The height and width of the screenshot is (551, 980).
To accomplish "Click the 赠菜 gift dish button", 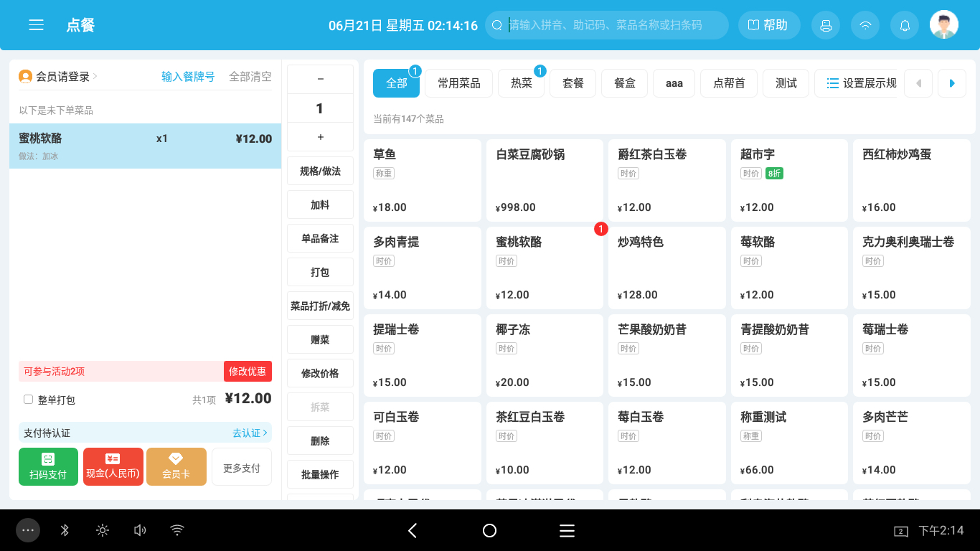I will coord(320,339).
